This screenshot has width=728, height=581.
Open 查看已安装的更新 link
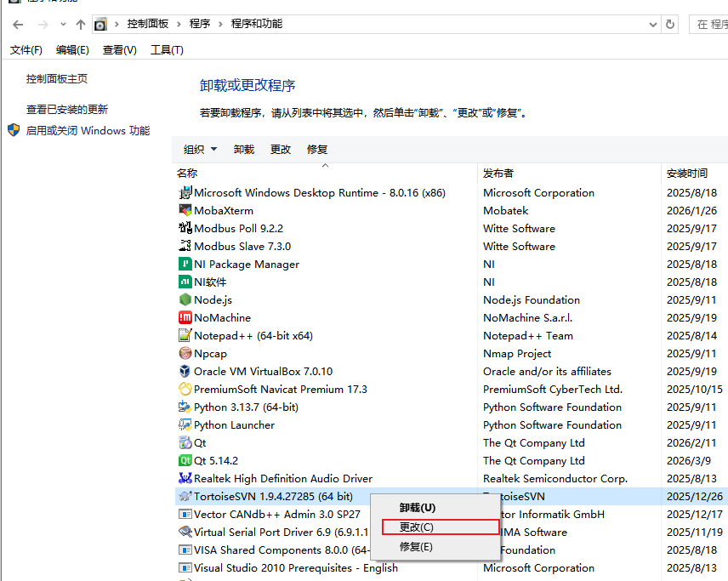click(67, 110)
